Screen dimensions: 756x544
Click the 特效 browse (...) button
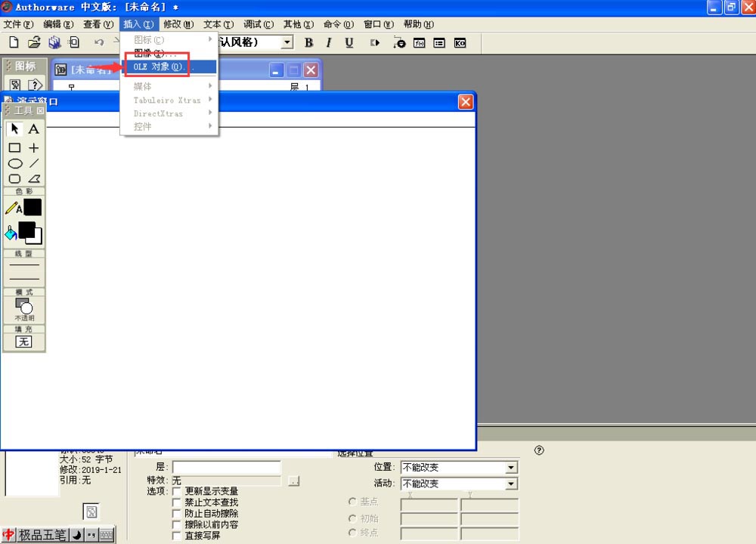coord(293,481)
